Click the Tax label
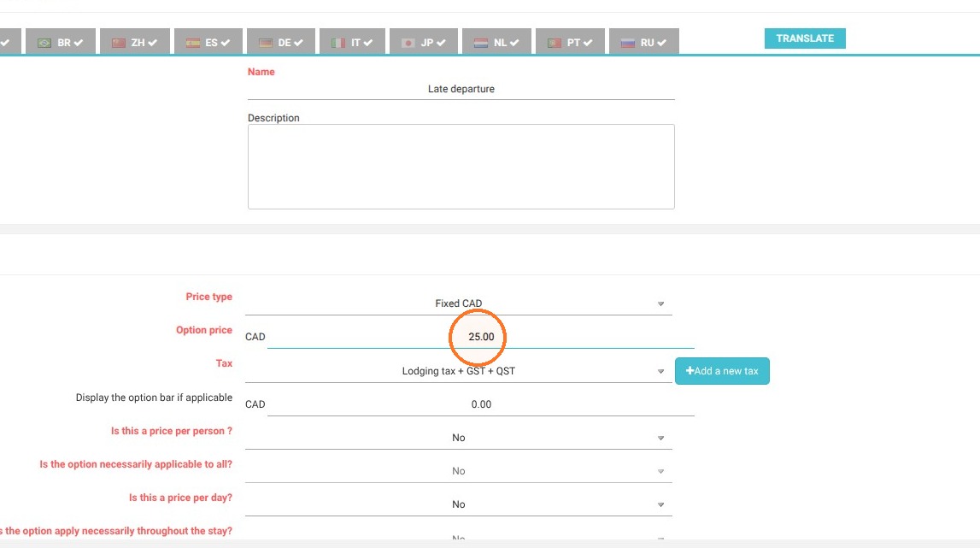Viewport: 980px width, 548px height. [x=224, y=362]
